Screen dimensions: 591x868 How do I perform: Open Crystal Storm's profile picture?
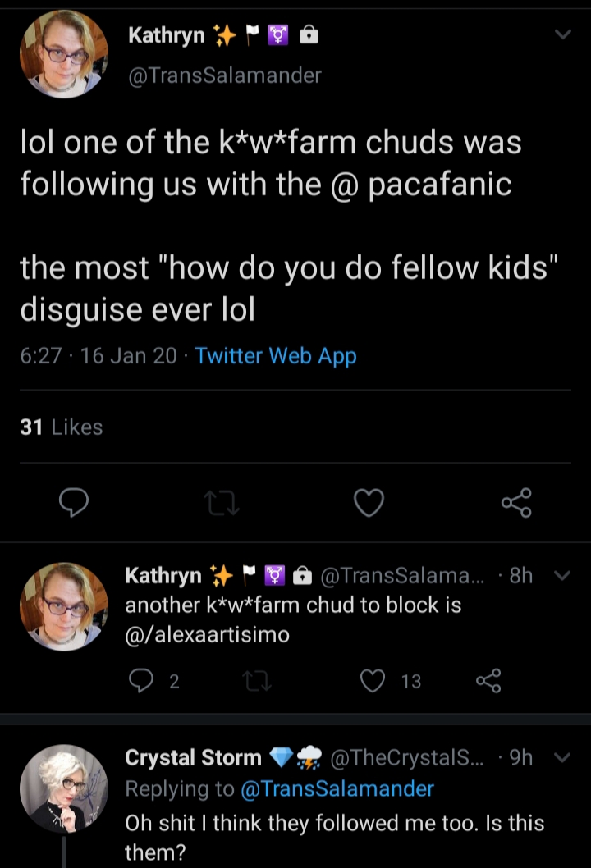click(x=64, y=788)
